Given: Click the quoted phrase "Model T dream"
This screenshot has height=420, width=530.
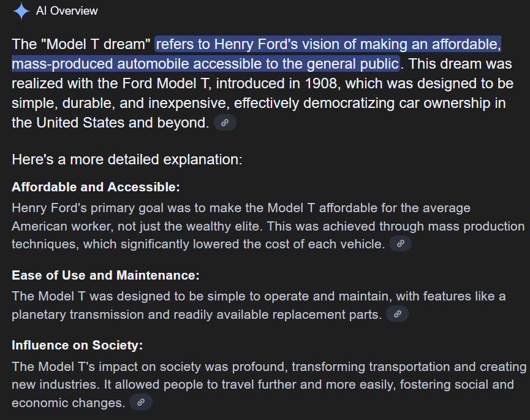Looking at the screenshot, I should (x=96, y=44).
